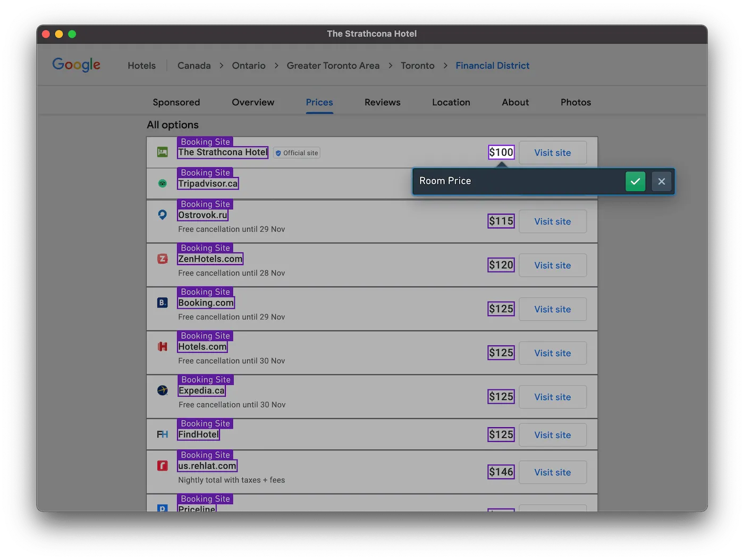Click Free cancellation until 28 Nov text
Image resolution: width=744 pixels, height=560 pixels.
[x=232, y=273]
